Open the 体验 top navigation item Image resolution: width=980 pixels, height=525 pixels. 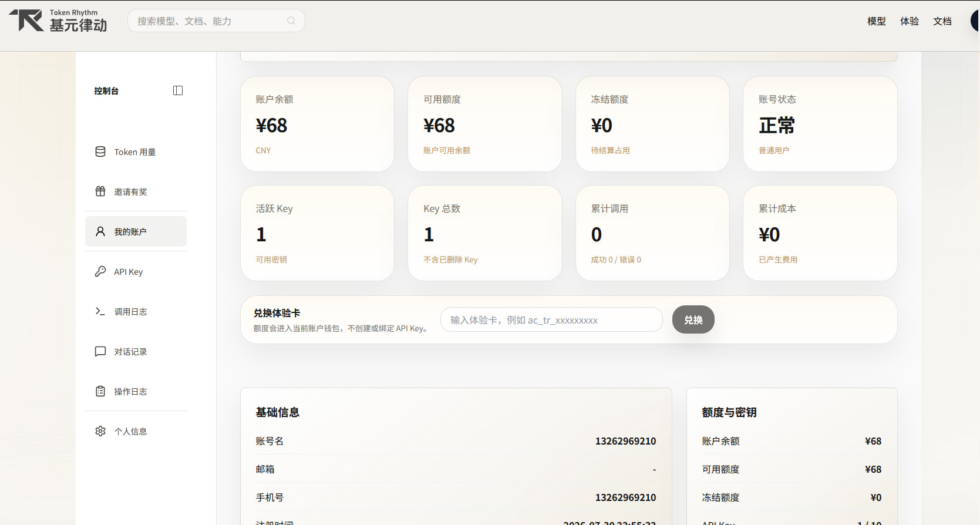point(910,21)
